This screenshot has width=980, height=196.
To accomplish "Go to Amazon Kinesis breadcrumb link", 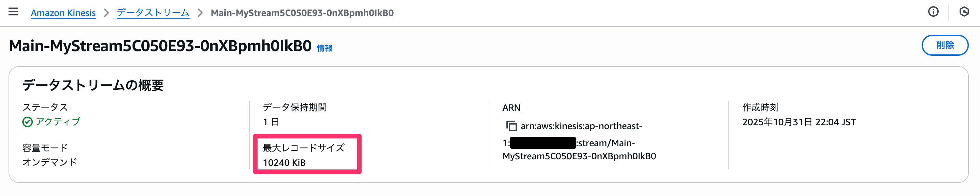I will tap(63, 13).
